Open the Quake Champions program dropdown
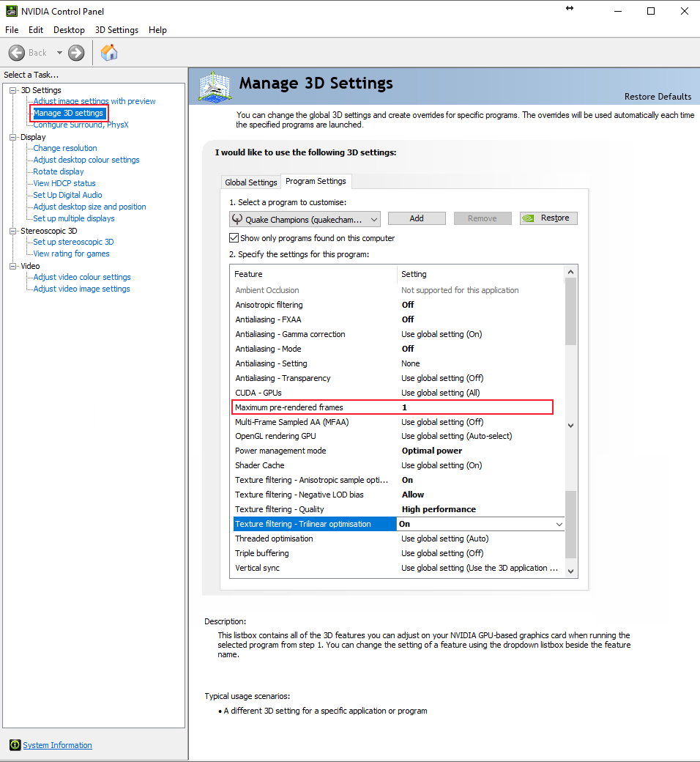This screenshot has width=700, height=762. click(305, 219)
